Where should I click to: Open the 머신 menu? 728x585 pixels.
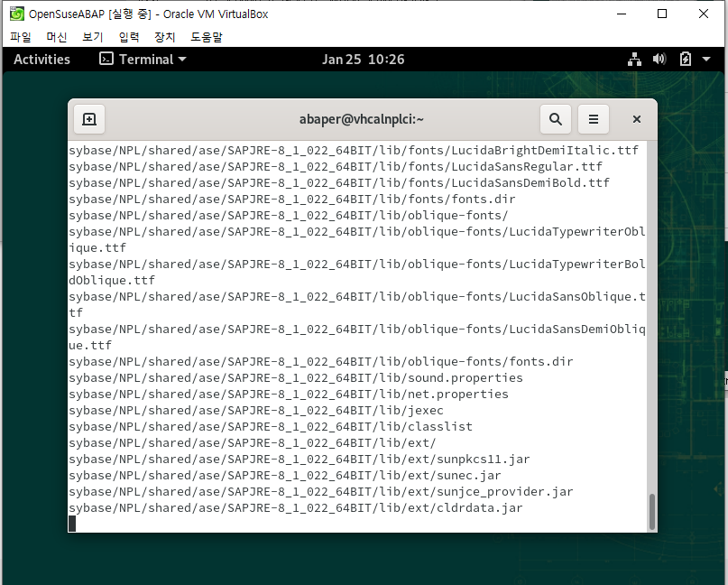57,37
